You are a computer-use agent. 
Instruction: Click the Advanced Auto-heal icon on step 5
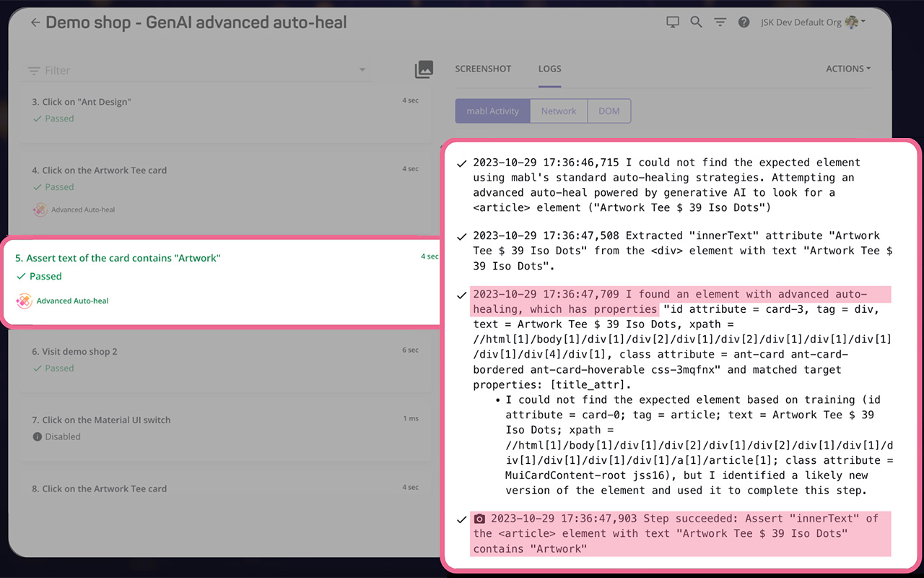(x=25, y=301)
